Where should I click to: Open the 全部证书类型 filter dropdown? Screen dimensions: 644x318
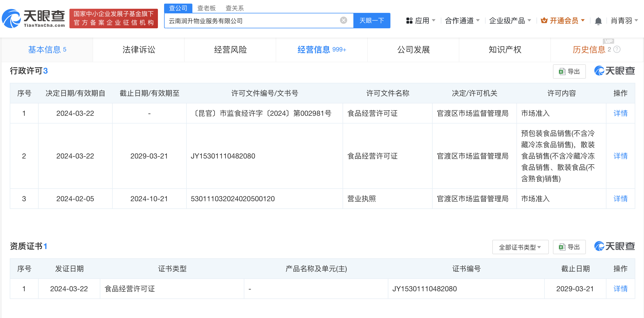[520, 247]
